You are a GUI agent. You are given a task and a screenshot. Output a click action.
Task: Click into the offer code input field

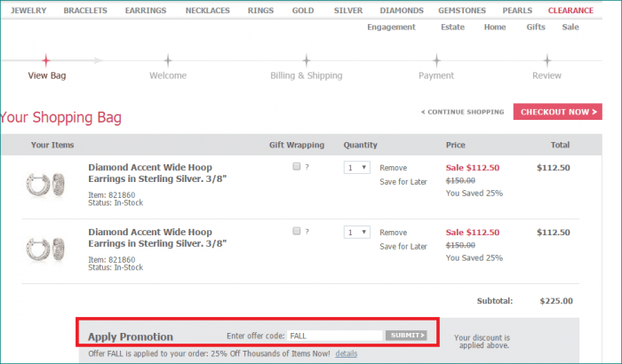pos(334,336)
